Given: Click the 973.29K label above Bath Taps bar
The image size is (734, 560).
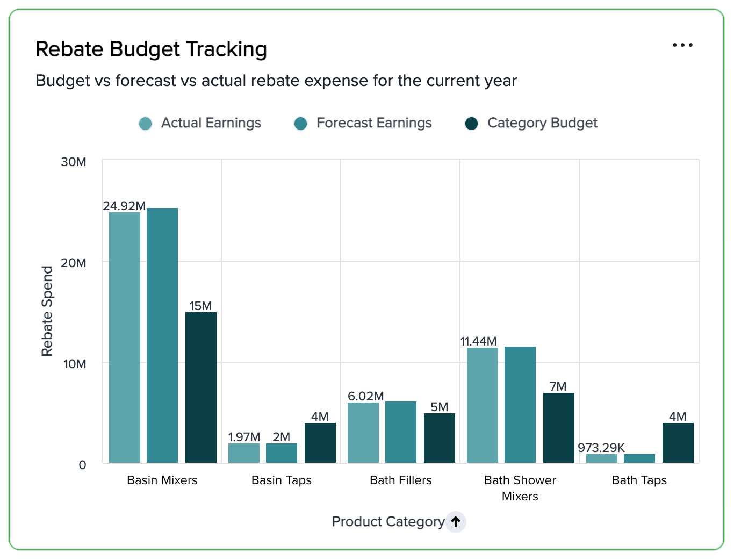Looking at the screenshot, I should pos(601,448).
